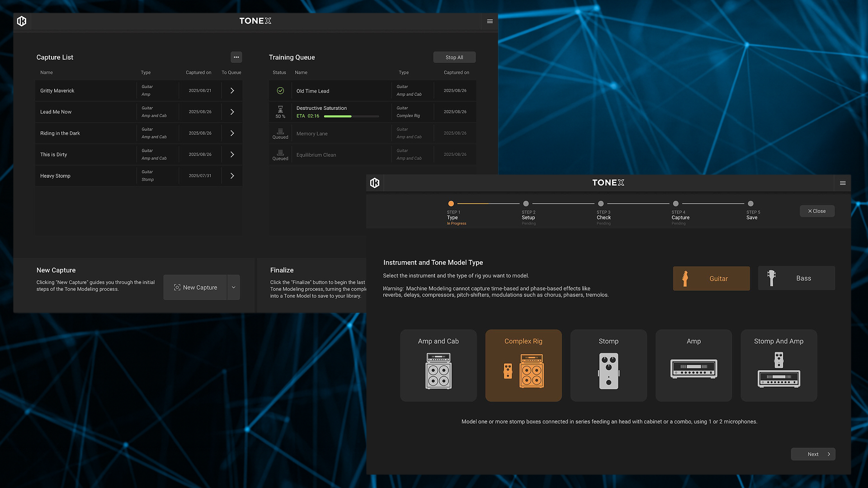Viewport: 868px width, 488px height.
Task: Expand the New Capture dropdown arrow
Action: (x=234, y=287)
